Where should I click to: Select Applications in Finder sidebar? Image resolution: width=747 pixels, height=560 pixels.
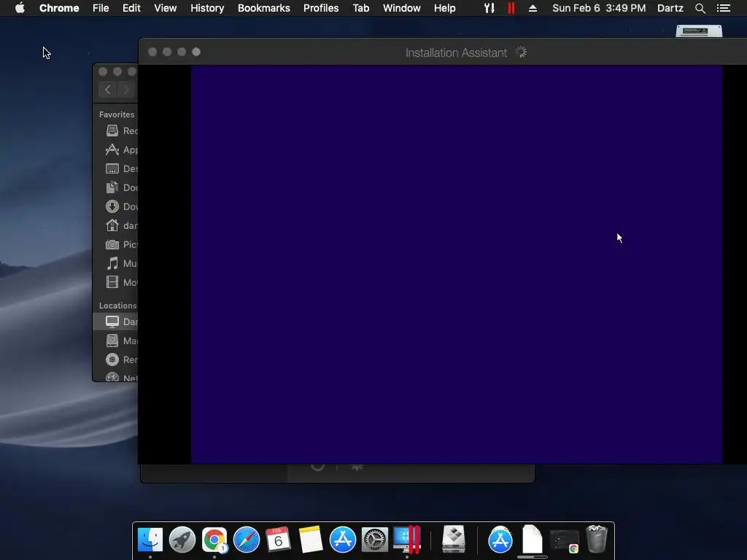tap(116, 149)
